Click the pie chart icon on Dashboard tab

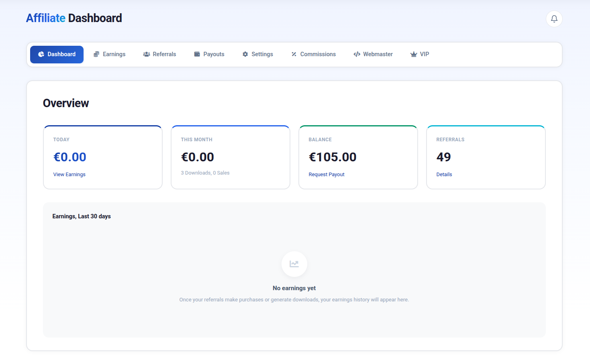[41, 54]
